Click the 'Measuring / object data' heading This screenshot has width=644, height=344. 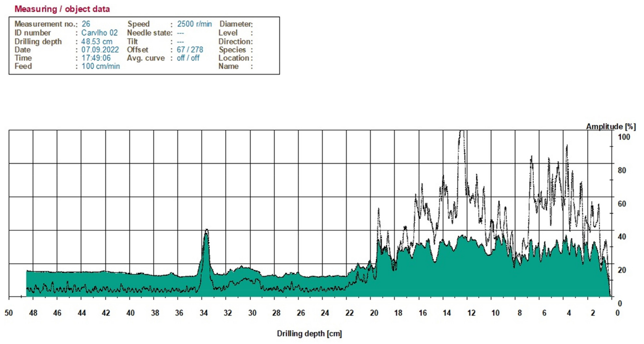click(x=62, y=9)
